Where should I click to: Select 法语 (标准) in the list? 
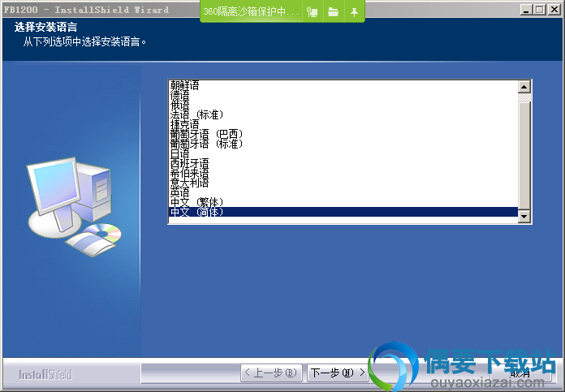point(343,114)
